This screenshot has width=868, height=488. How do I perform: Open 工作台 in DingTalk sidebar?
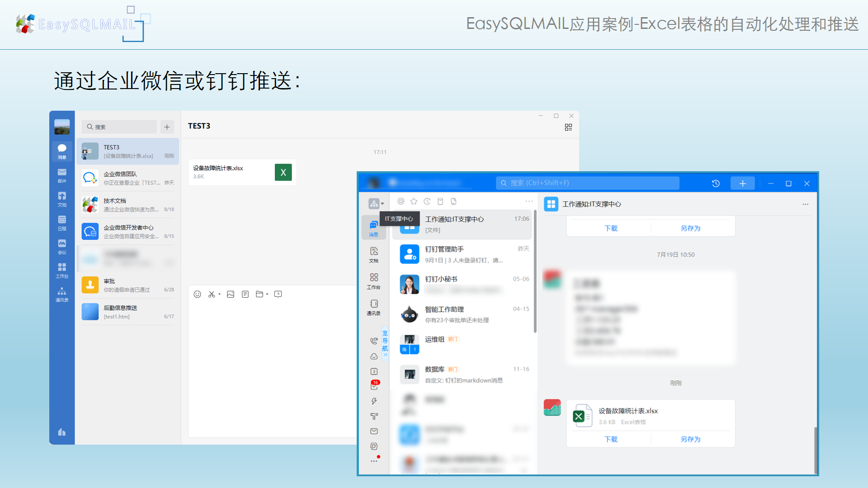[x=373, y=281]
